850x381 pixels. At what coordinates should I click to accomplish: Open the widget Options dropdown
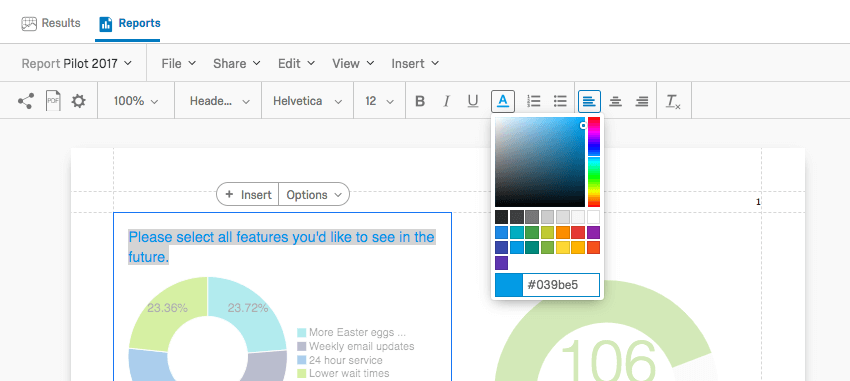click(x=314, y=195)
